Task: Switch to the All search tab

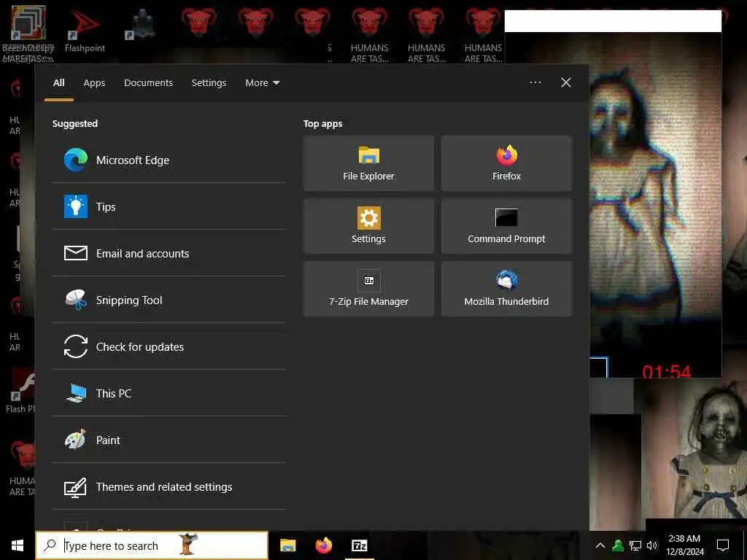Action: tap(58, 83)
